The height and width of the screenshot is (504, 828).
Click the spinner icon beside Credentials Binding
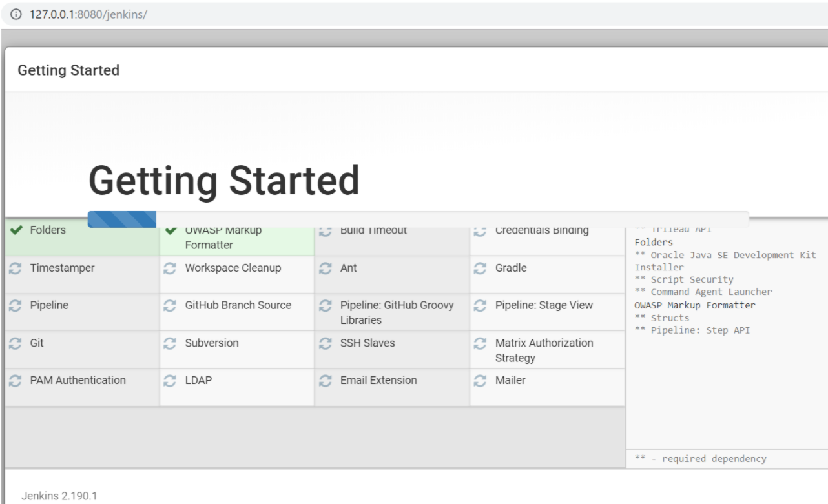click(480, 231)
